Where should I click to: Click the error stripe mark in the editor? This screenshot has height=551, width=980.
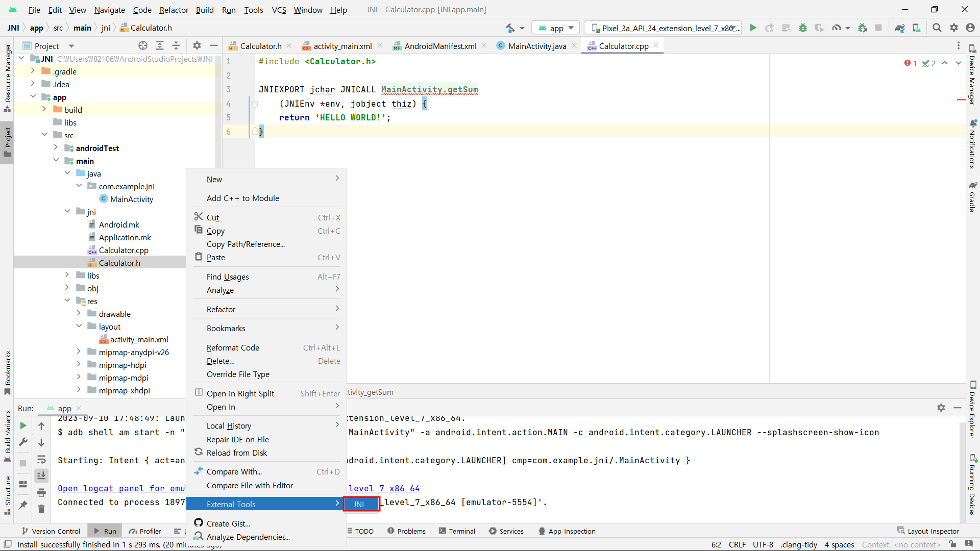961,100
